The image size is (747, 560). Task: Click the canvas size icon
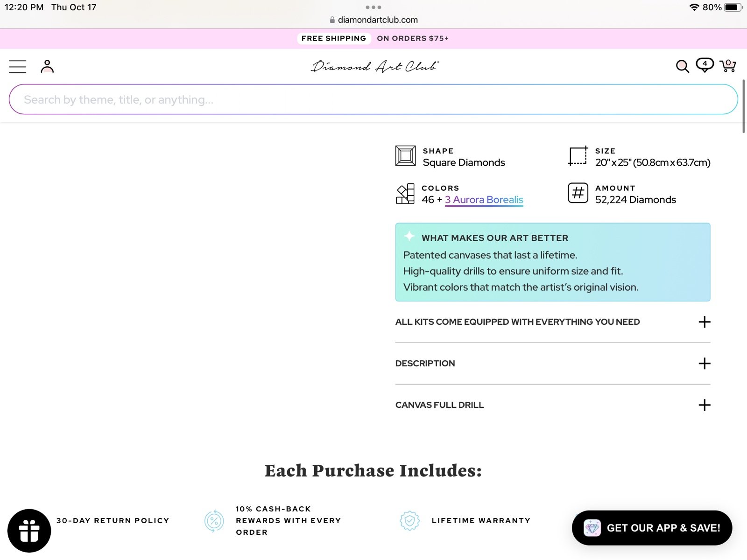point(578,156)
